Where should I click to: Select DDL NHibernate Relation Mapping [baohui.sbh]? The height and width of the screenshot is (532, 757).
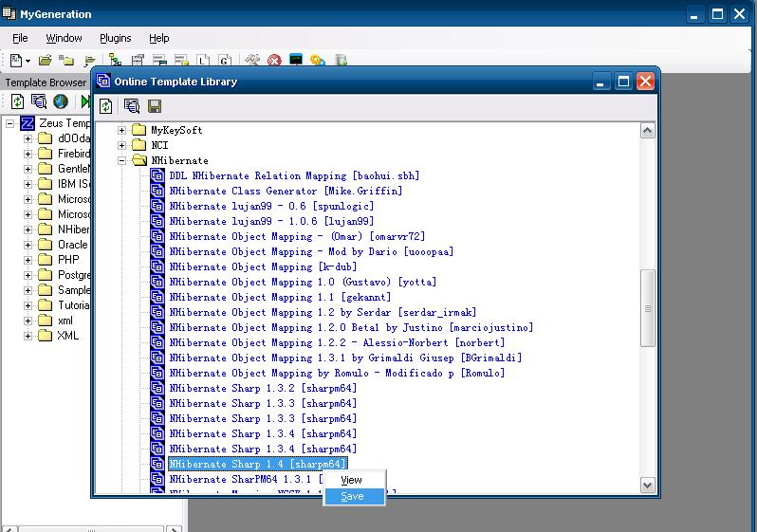[294, 175]
